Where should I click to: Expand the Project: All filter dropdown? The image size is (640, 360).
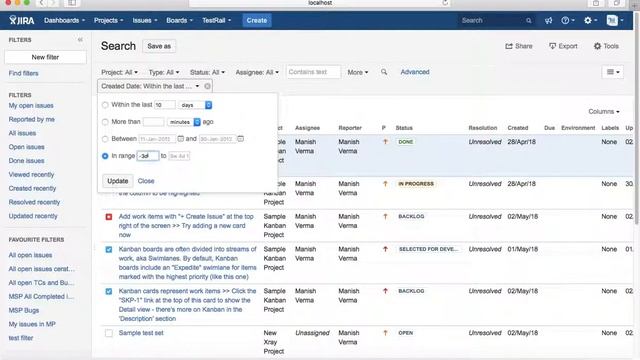point(119,72)
